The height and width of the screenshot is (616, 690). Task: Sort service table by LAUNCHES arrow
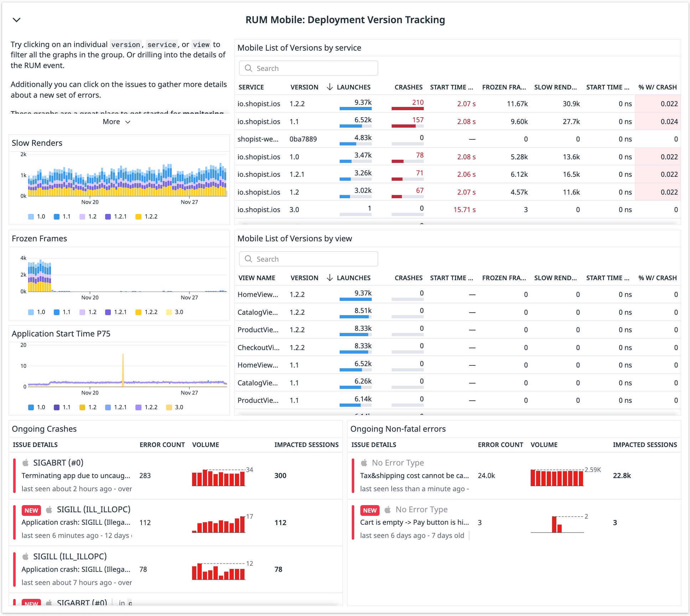pyautogui.click(x=330, y=87)
